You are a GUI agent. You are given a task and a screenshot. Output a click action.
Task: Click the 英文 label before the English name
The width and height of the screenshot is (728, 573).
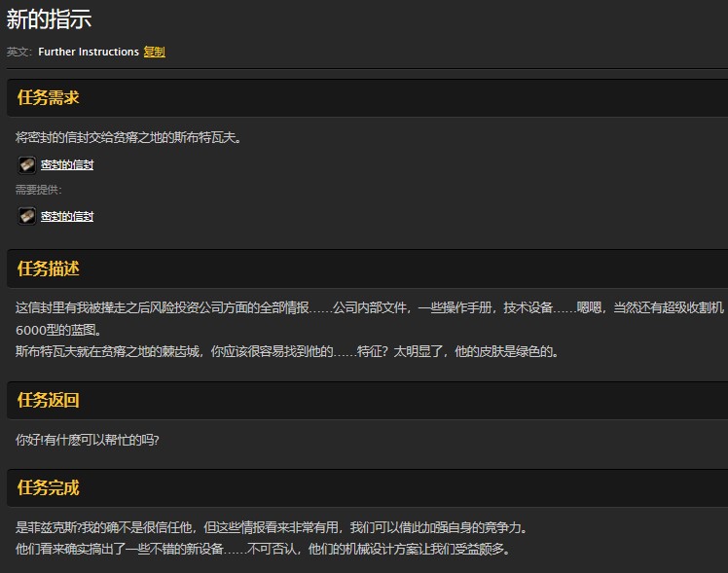pos(18,52)
